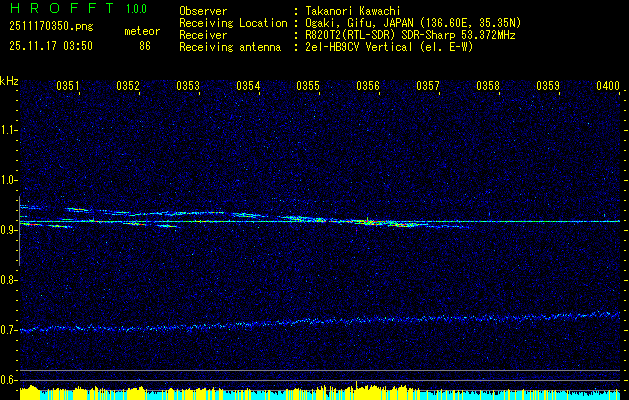Click the bright red meteor echo near 0356
Screen dimensions: 629x400
pos(370,222)
